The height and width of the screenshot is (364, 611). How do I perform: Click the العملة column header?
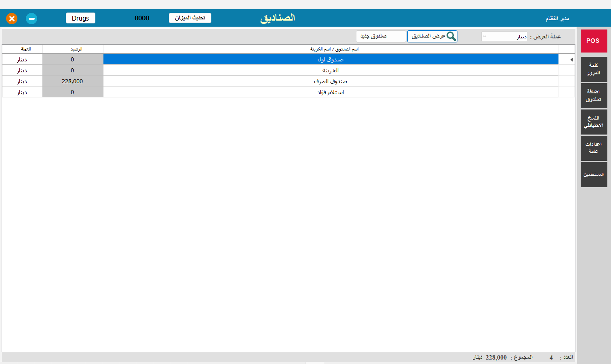click(x=22, y=49)
